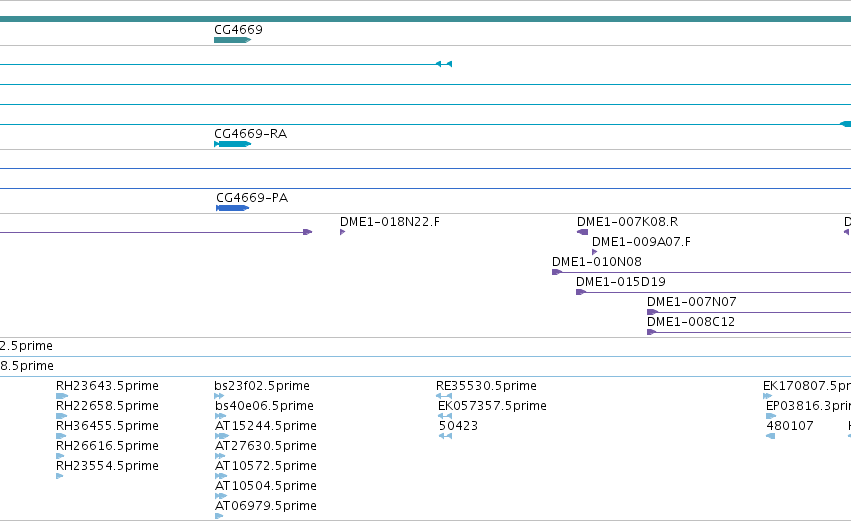Select the DME1-010N08 clone start arrow

click(x=557, y=272)
